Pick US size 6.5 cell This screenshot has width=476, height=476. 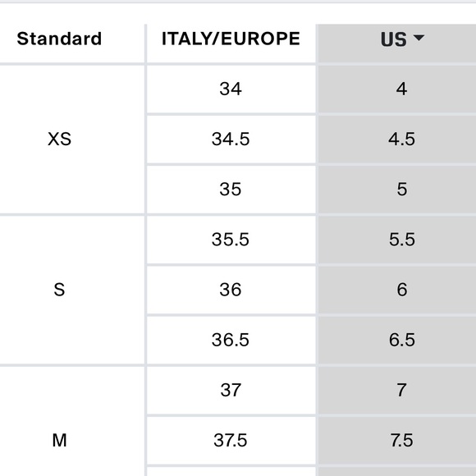pos(396,340)
